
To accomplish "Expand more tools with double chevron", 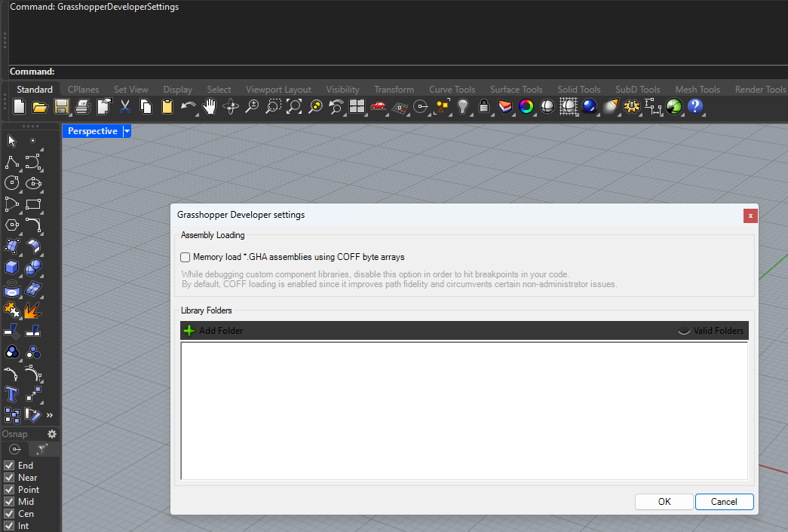I will tap(50, 415).
